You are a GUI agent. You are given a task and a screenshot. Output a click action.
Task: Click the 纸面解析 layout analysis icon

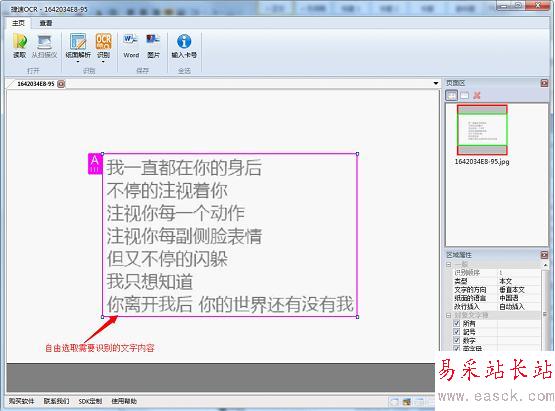tap(78, 41)
